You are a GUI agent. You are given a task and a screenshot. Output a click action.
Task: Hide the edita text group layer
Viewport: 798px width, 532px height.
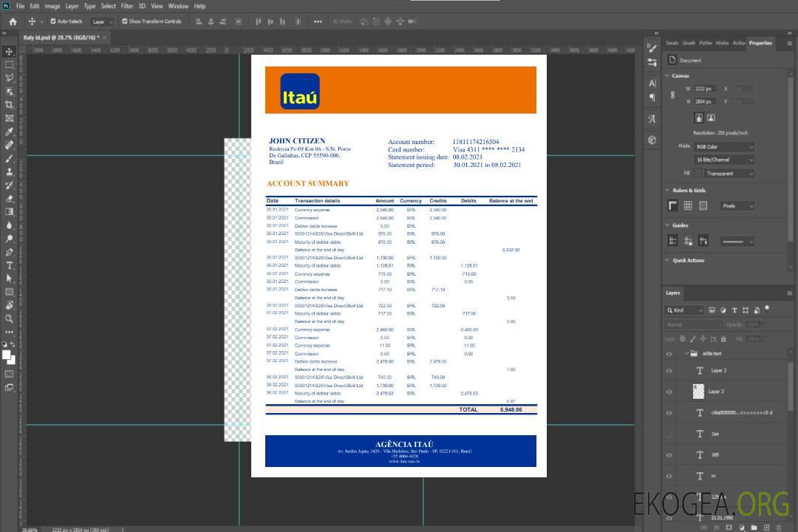[669, 354]
